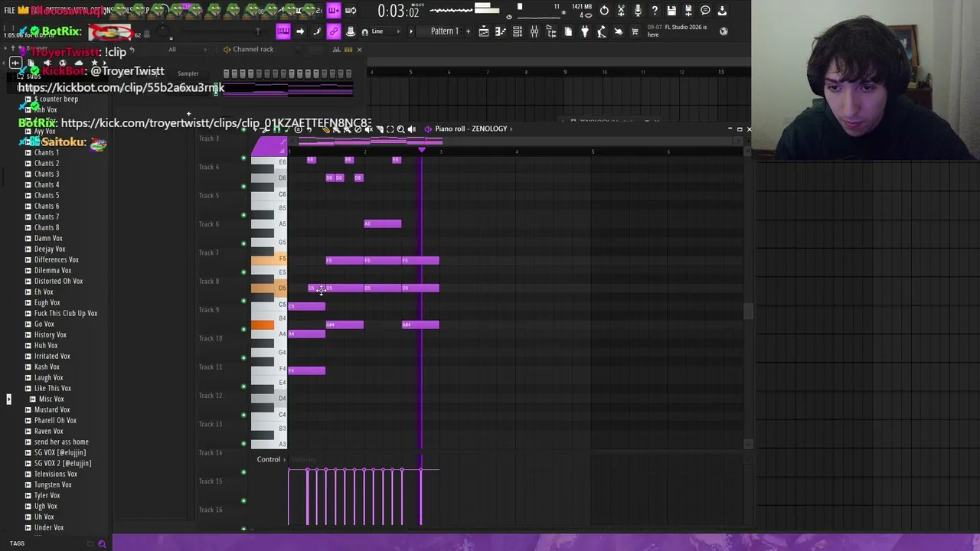Open the Mixer view icon

[534, 31]
